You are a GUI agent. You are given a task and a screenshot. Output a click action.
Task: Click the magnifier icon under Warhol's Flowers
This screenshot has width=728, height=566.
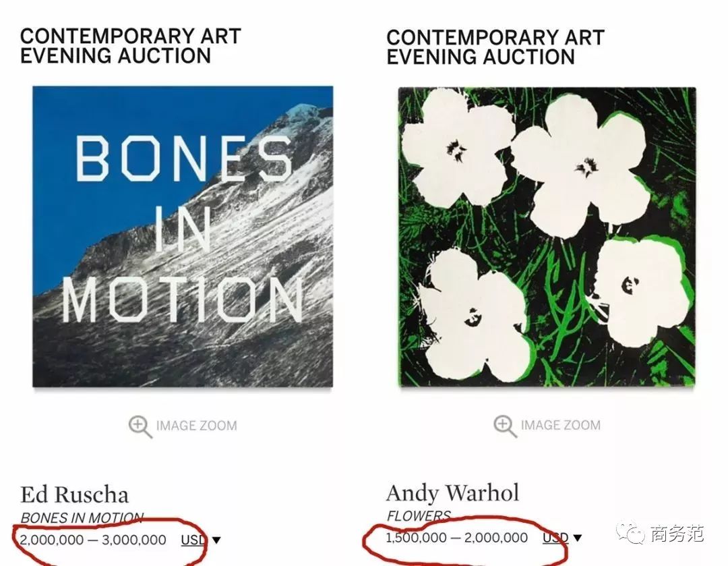click(x=505, y=426)
